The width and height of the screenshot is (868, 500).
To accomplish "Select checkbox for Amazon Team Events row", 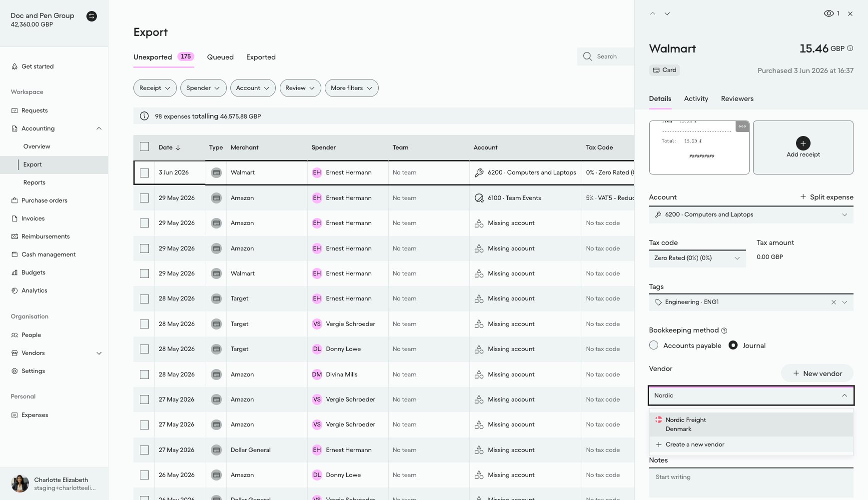I will coord(144,198).
